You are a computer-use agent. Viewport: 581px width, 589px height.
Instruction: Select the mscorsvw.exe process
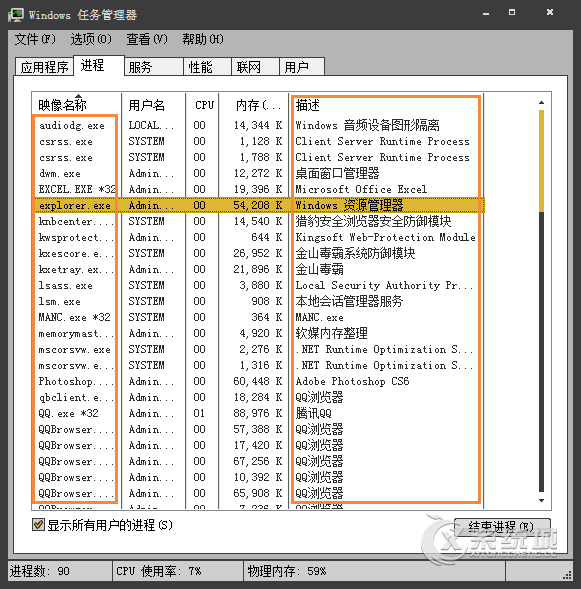[x=74, y=349]
